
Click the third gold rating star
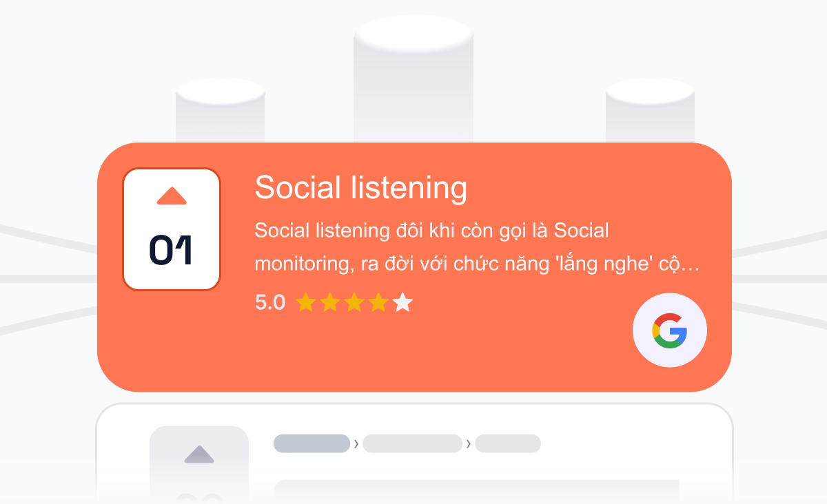click(354, 302)
